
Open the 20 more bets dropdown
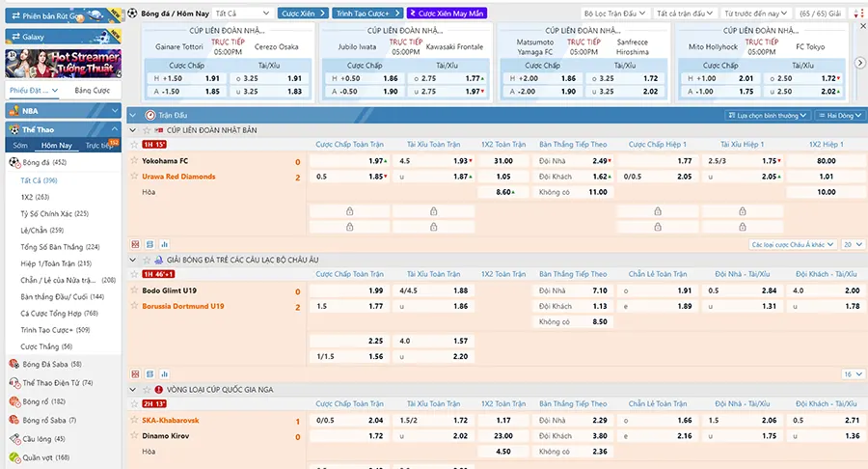[x=853, y=244]
